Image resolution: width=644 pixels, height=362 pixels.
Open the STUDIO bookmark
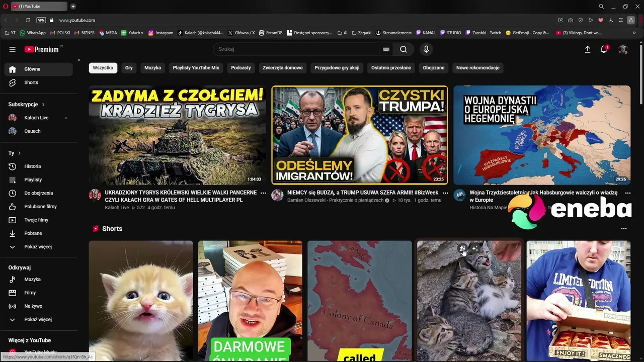pos(450,33)
